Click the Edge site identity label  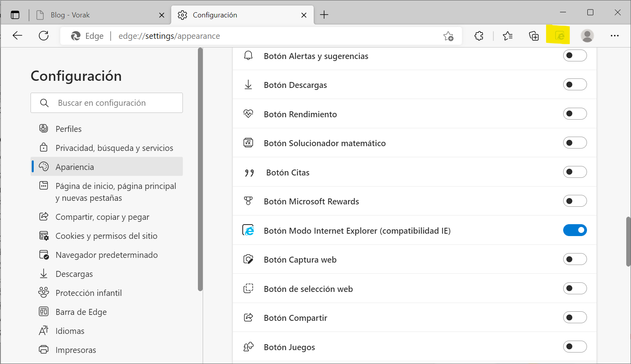87,36
